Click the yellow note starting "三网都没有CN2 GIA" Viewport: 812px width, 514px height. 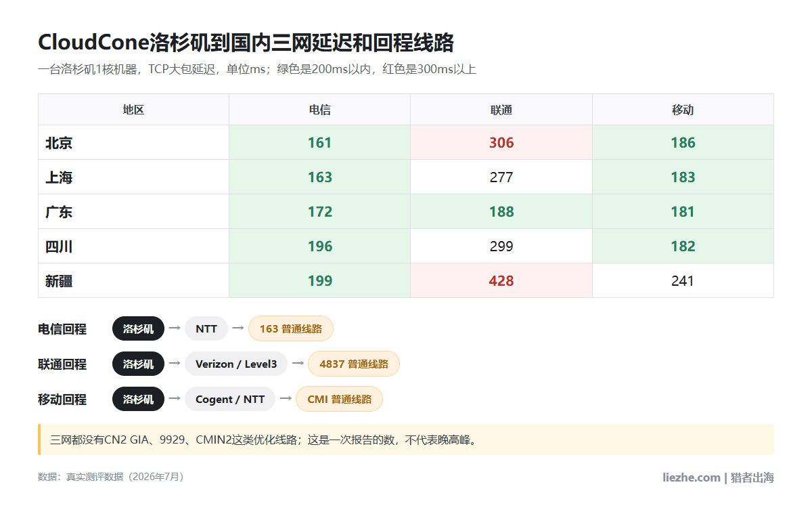406,440
